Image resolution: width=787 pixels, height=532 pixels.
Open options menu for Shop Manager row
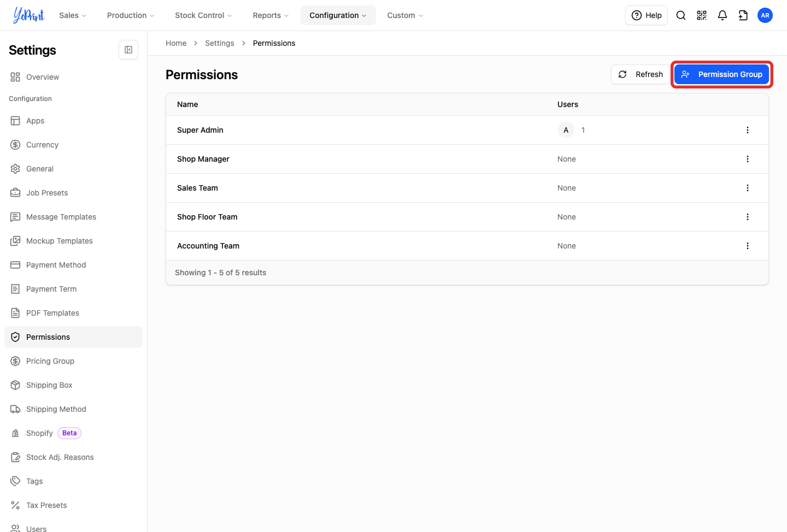pyautogui.click(x=748, y=159)
